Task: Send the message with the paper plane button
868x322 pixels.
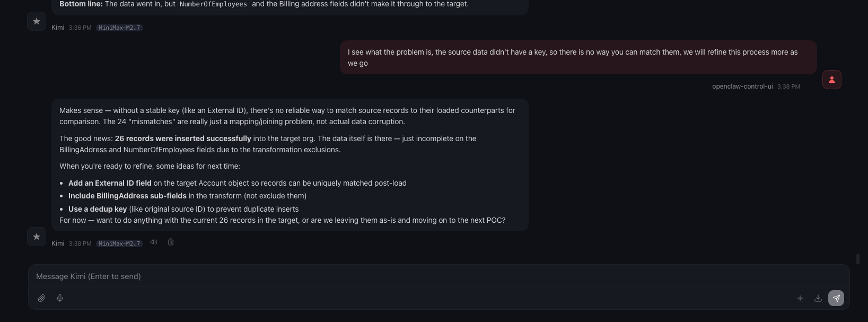Action: tap(836, 298)
